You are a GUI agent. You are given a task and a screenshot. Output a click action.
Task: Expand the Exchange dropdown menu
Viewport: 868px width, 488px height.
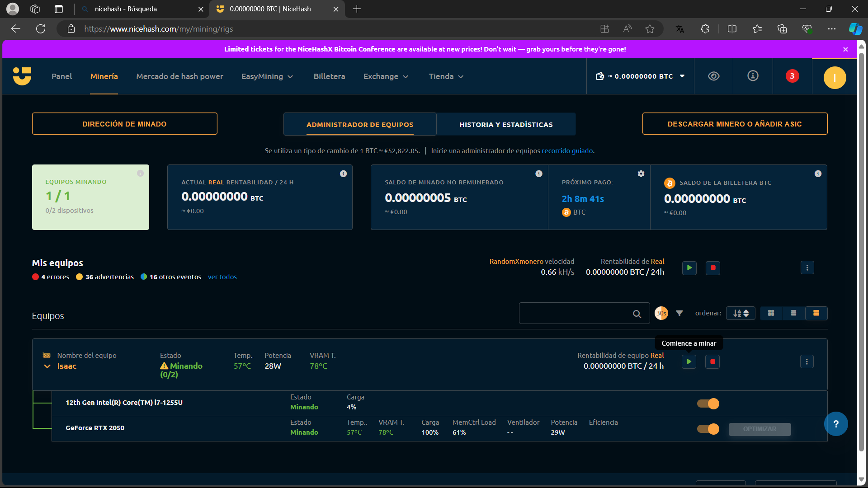pyautogui.click(x=386, y=76)
